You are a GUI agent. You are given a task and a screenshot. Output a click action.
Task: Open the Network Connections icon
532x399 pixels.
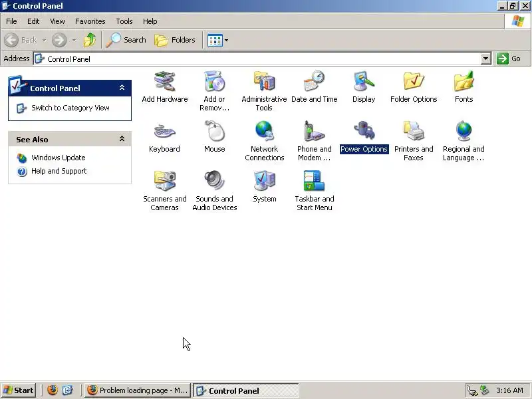264,131
